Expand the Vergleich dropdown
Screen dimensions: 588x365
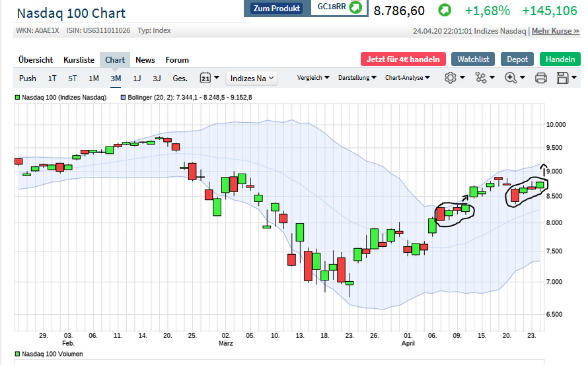pos(313,78)
